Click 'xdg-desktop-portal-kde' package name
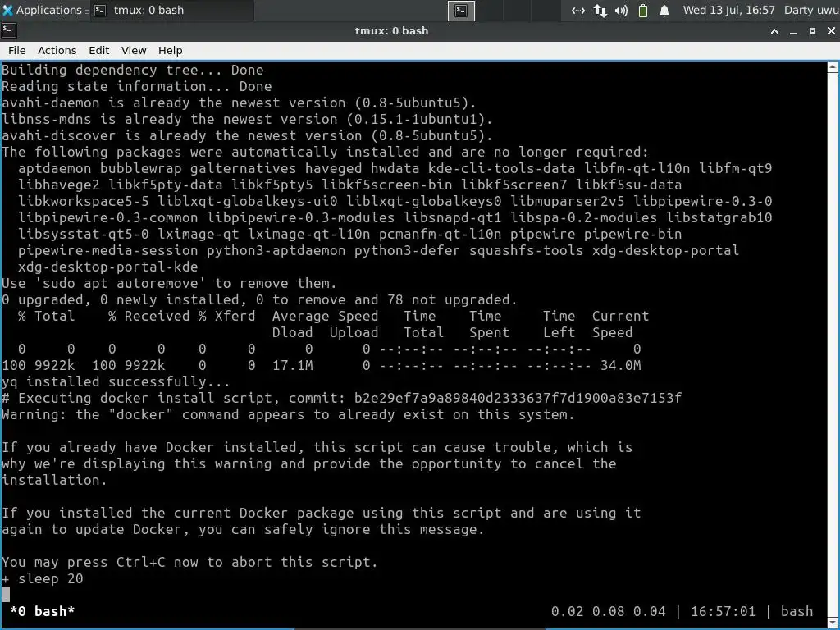 coord(107,267)
